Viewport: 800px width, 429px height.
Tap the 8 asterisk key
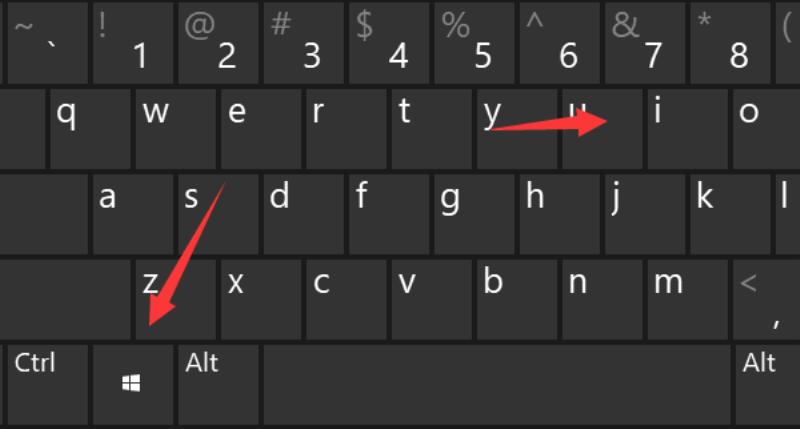(730, 43)
